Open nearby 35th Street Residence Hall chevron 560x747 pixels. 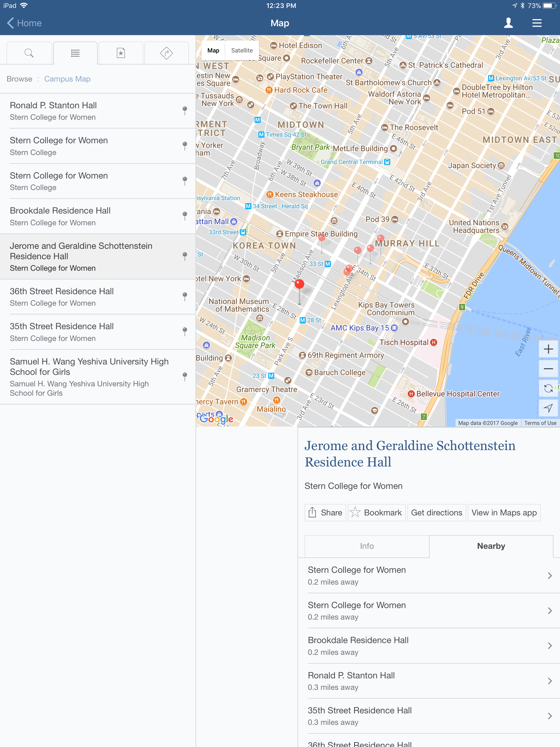(550, 716)
